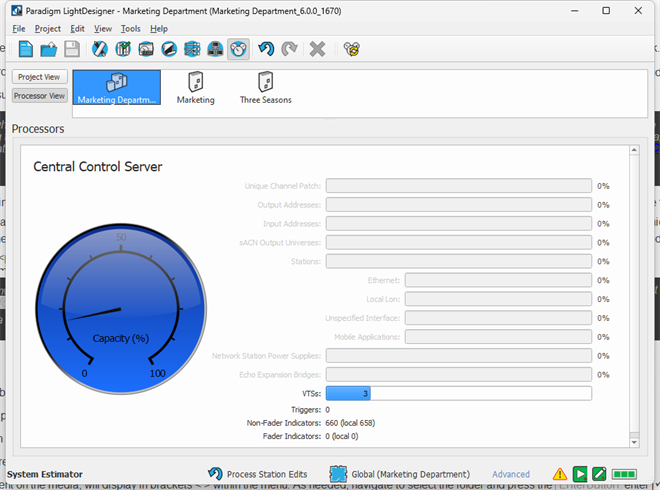Click the New project file icon
This screenshot has height=490, width=660.
pyautogui.click(x=26, y=49)
